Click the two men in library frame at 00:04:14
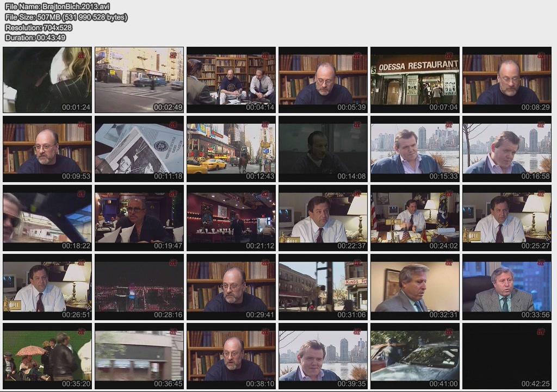Image resolution: width=557 pixels, height=392 pixels. coord(231,80)
